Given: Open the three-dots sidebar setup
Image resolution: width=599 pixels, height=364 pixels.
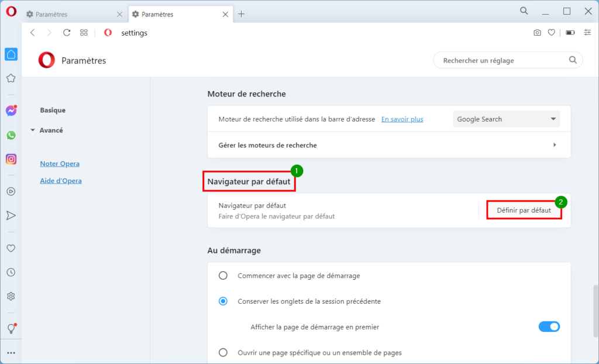Looking at the screenshot, I should 11,353.
